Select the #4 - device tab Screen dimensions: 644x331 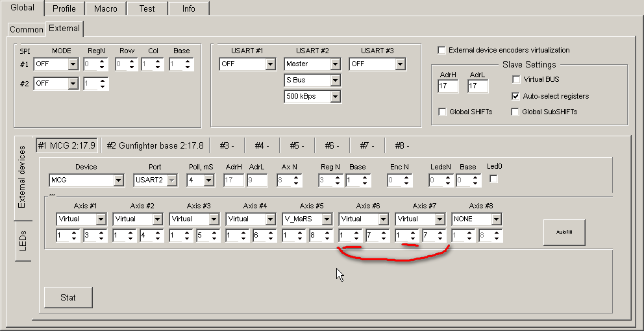[262, 145]
